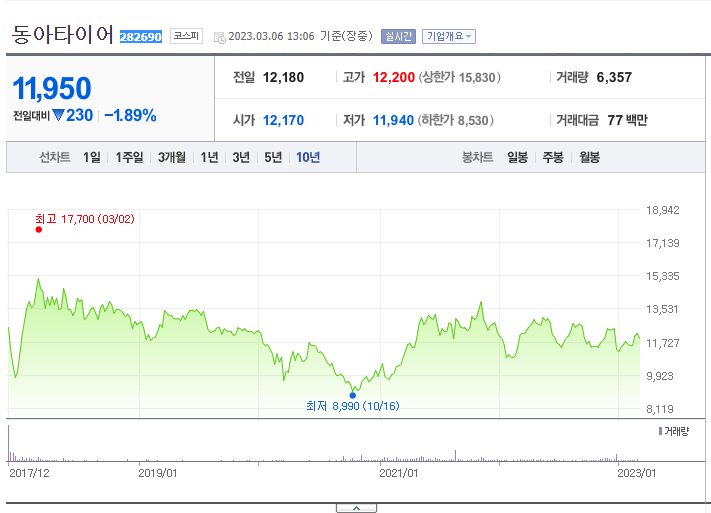Switch to 주봉 weekly candle chart
Image resolution: width=711 pixels, height=513 pixels.
(x=553, y=157)
